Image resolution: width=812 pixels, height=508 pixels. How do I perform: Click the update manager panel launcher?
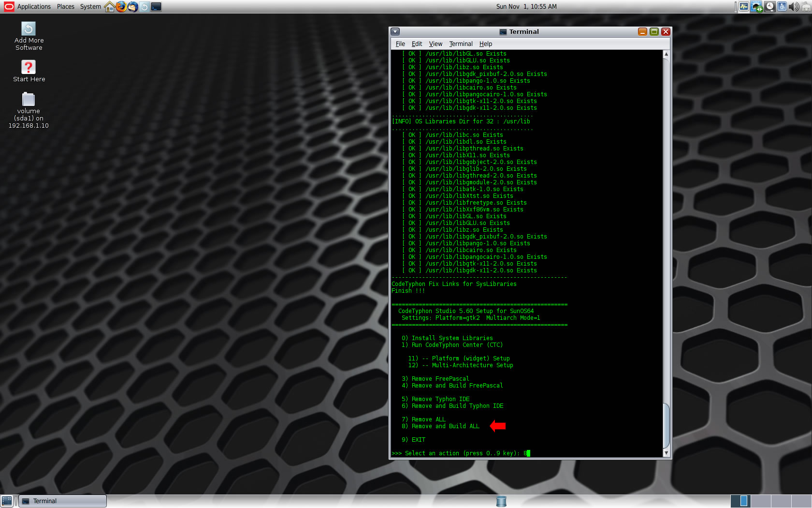tap(144, 6)
